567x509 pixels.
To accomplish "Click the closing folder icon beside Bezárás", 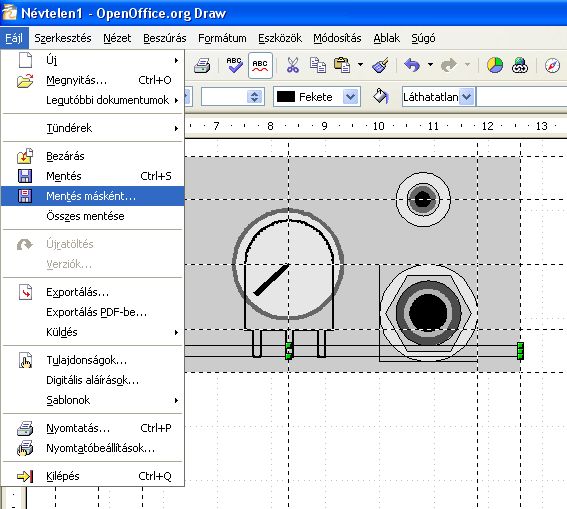I will pyautogui.click(x=25, y=156).
